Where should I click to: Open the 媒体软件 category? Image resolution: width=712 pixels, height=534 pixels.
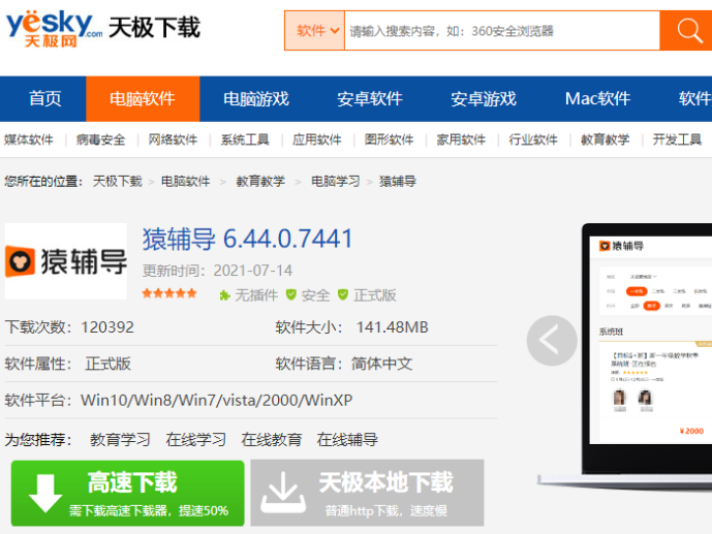[x=29, y=139]
